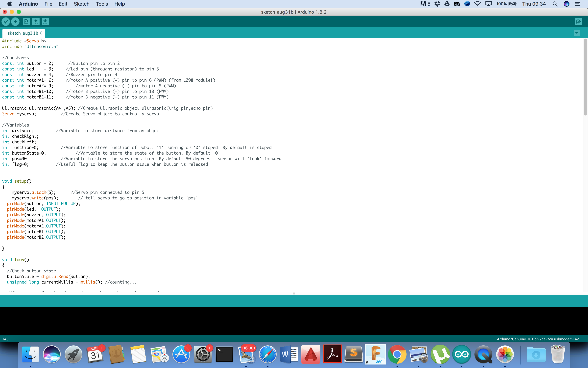
Task: Click the battery status indicator
Action: (x=506, y=4)
